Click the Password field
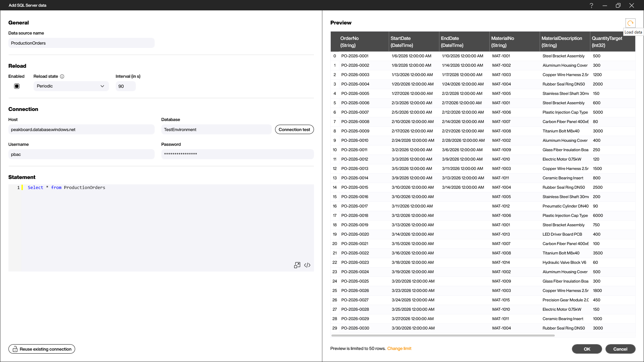This screenshot has height=362, width=644. click(x=237, y=154)
